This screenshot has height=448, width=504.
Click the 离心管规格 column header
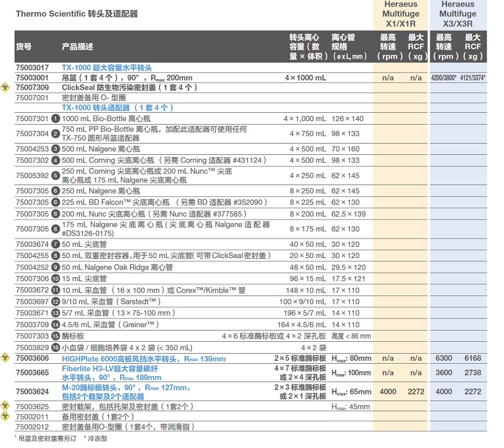[x=350, y=47]
